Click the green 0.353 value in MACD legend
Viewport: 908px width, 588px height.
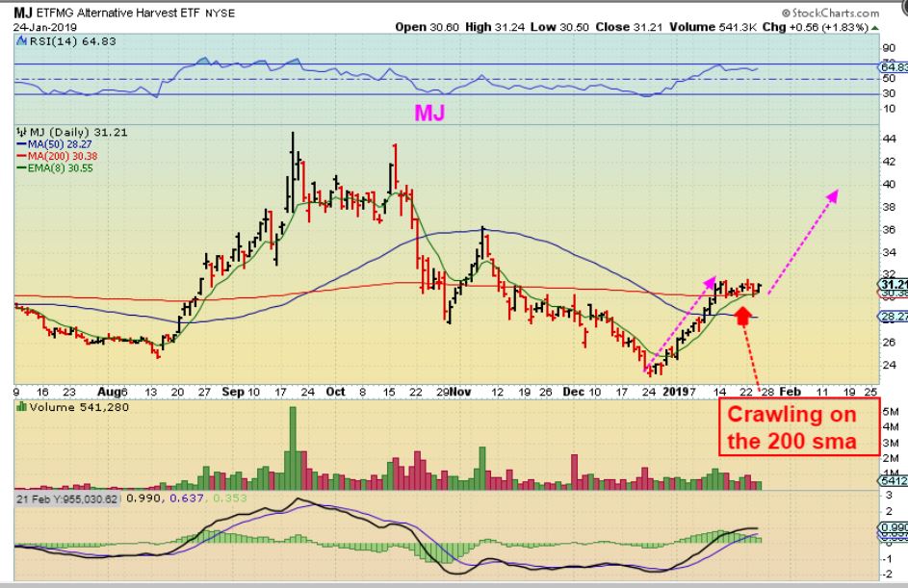click(x=230, y=498)
